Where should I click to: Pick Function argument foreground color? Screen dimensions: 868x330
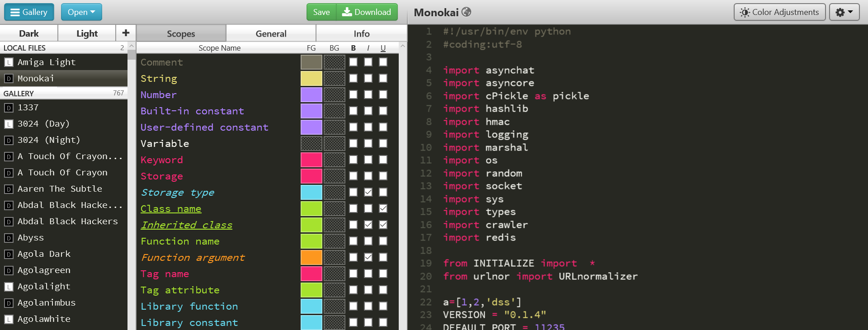pyautogui.click(x=311, y=257)
